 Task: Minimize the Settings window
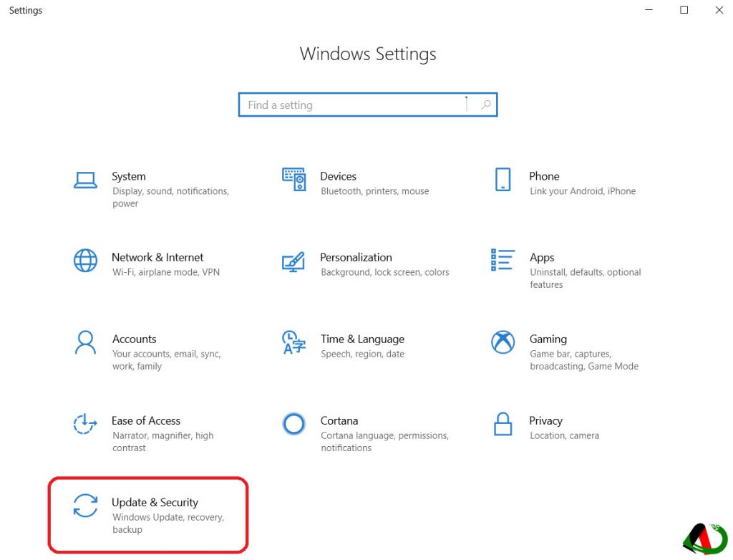pos(649,10)
